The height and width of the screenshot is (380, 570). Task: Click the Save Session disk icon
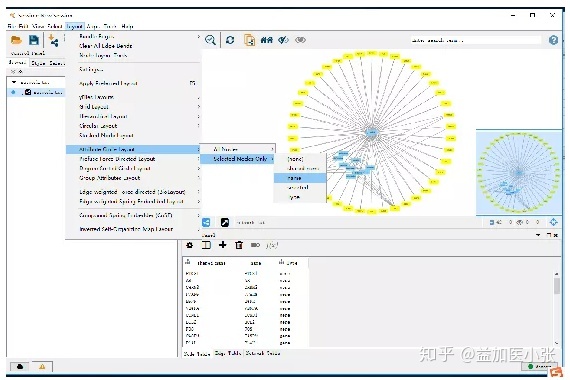click(34, 40)
